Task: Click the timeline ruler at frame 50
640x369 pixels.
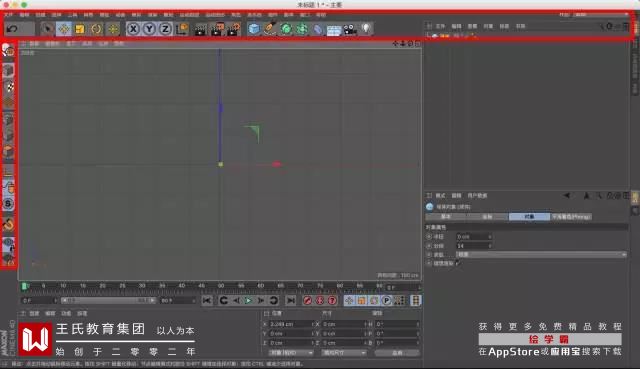Action: pyautogui.click(x=221, y=286)
